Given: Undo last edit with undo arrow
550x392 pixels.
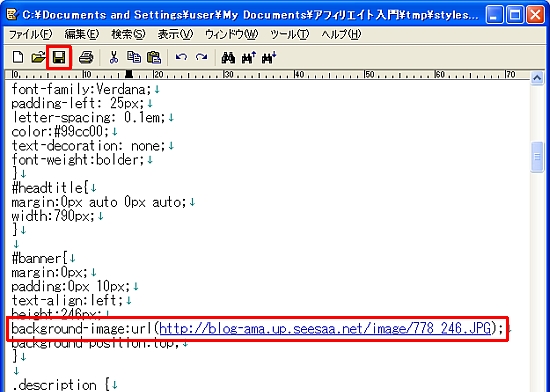Looking at the screenshot, I should point(181,58).
